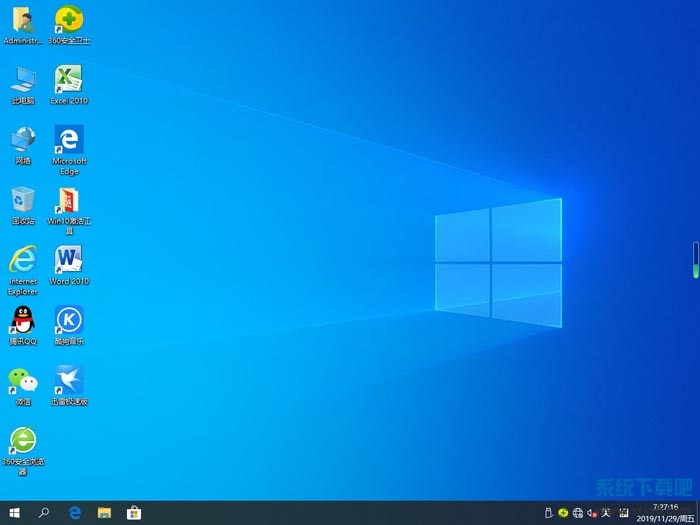This screenshot has height=525, width=700.
Task: Open the 360安全卫士 desktop icon
Action: coord(68,20)
